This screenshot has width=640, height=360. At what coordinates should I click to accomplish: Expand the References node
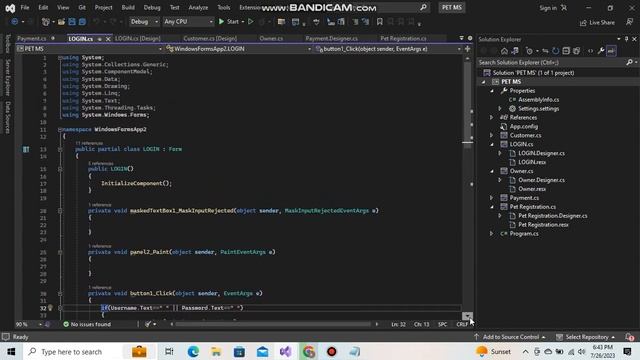(492, 118)
